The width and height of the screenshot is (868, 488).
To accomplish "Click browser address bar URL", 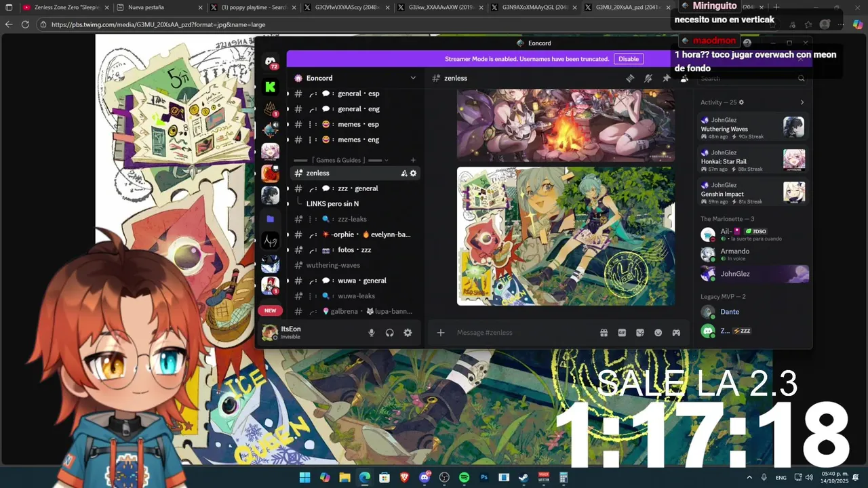I will tap(158, 24).
